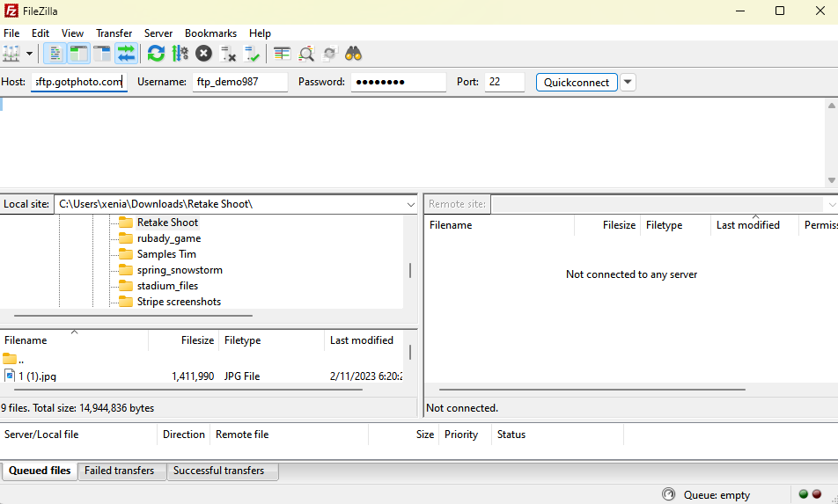
Task: Open Quickconnect history dropdown arrow
Action: [x=628, y=82]
